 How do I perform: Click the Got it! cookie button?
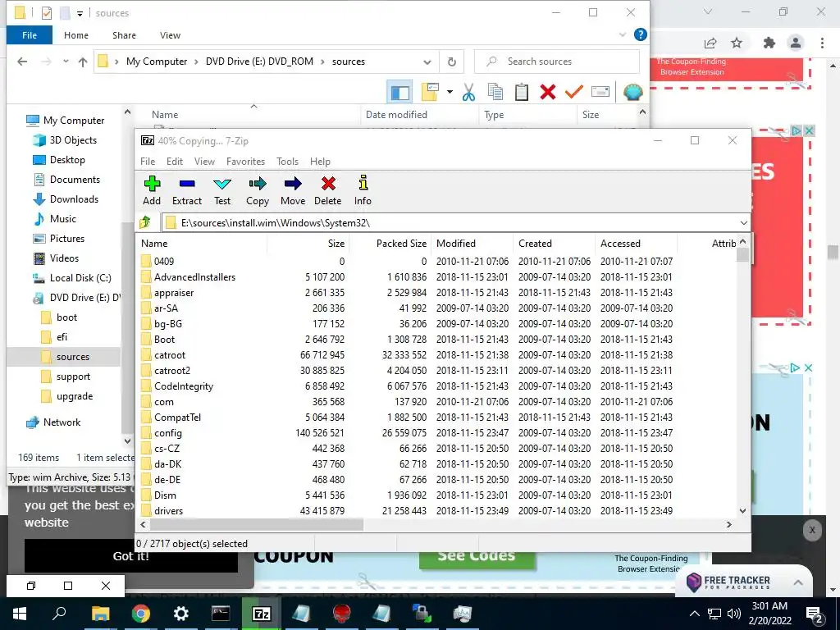click(131, 556)
